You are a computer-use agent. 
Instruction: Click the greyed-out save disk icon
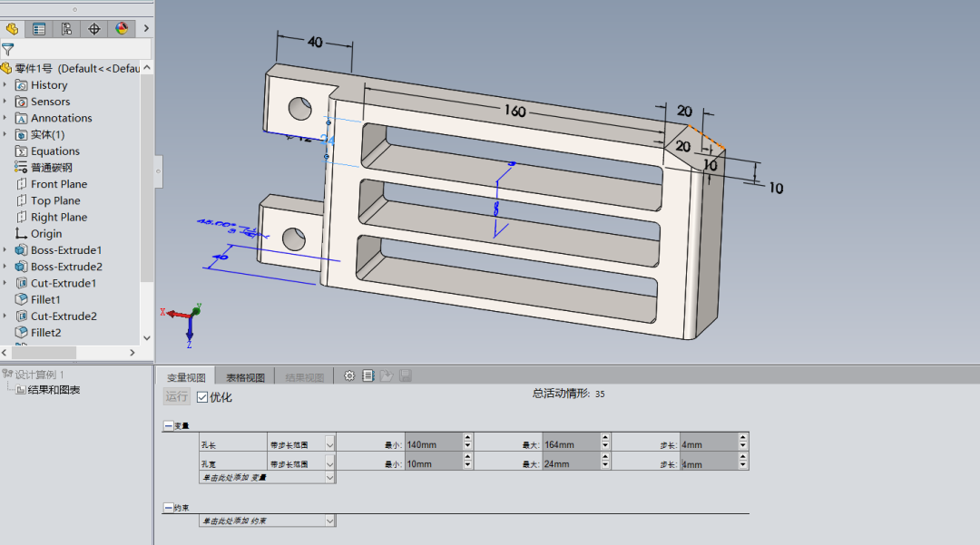405,375
